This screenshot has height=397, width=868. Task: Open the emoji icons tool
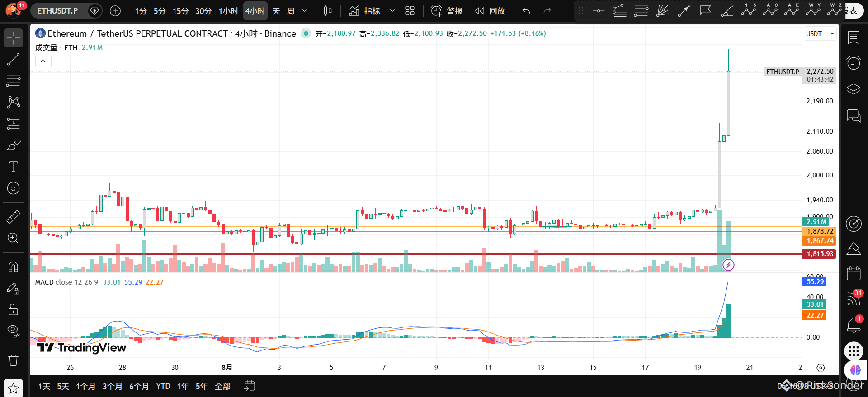[14, 188]
